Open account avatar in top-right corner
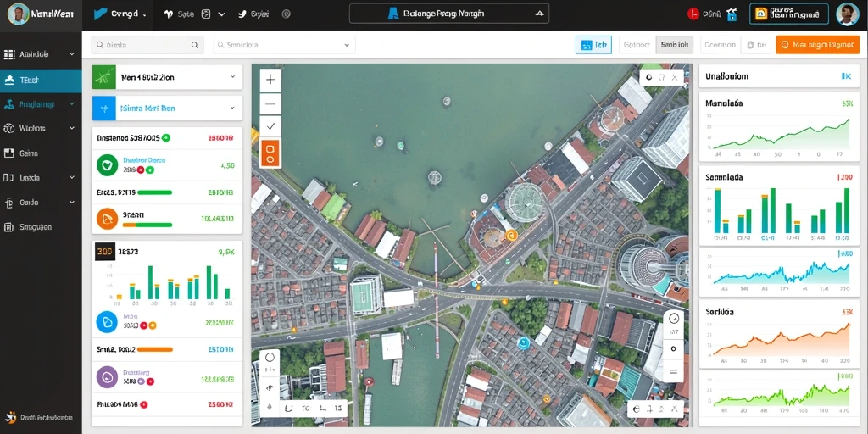 (847, 14)
